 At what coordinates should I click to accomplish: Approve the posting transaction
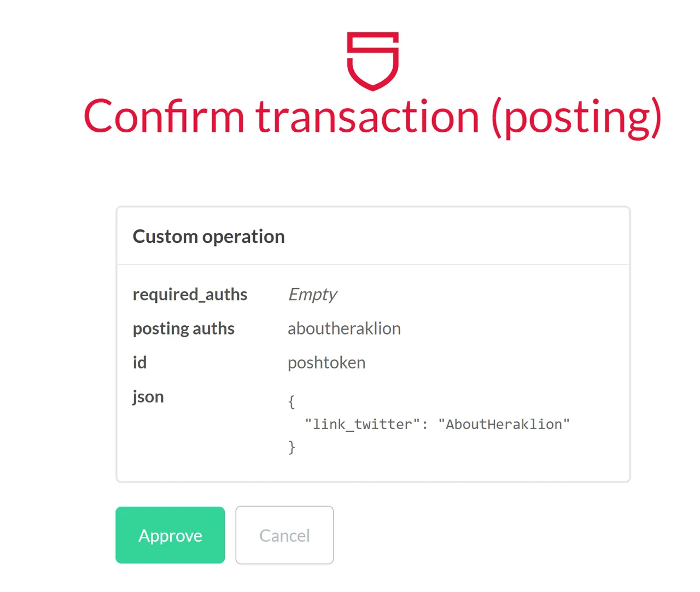170,535
